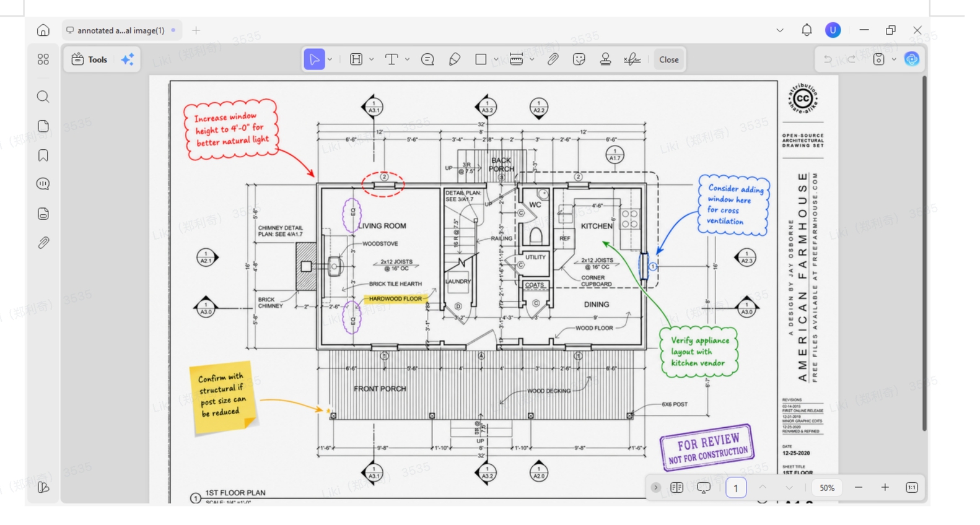
Task: Collapse the bottom navigation bar arrow
Action: (x=655, y=487)
